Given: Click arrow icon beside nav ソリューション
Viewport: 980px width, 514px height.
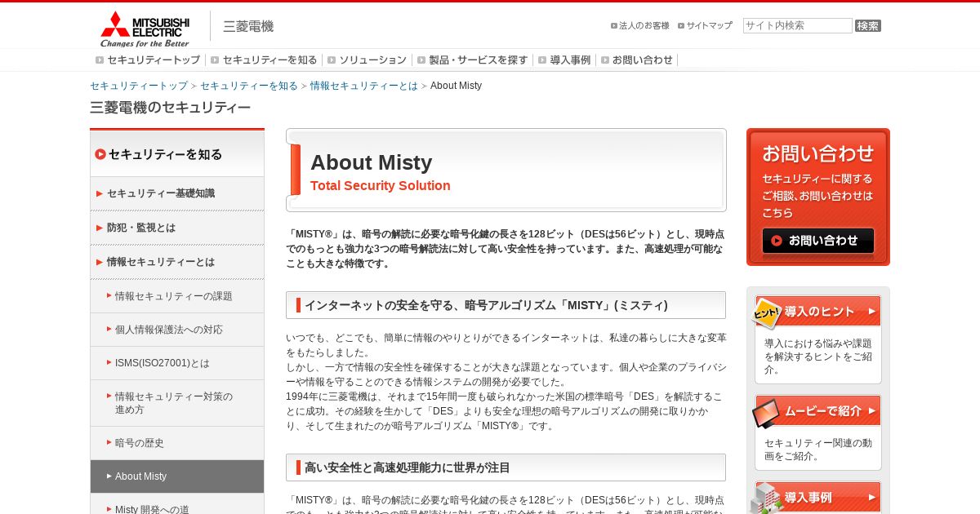Looking at the screenshot, I should tap(332, 60).
